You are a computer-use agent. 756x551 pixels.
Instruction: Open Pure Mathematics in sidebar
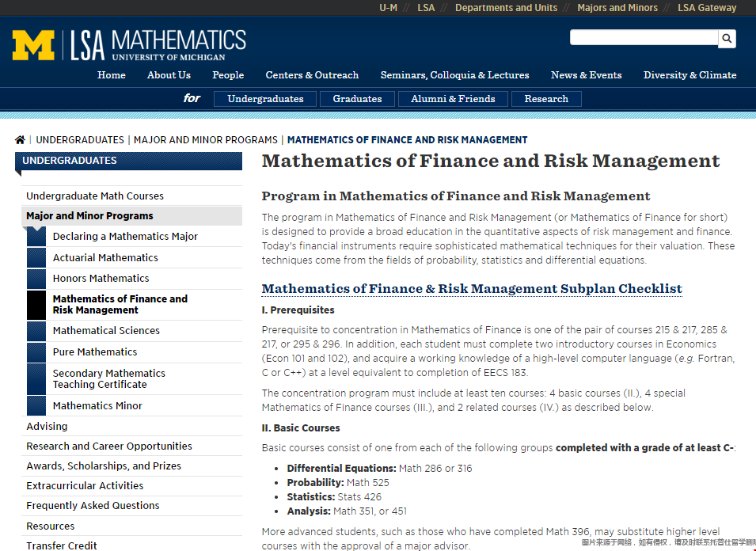point(135,352)
